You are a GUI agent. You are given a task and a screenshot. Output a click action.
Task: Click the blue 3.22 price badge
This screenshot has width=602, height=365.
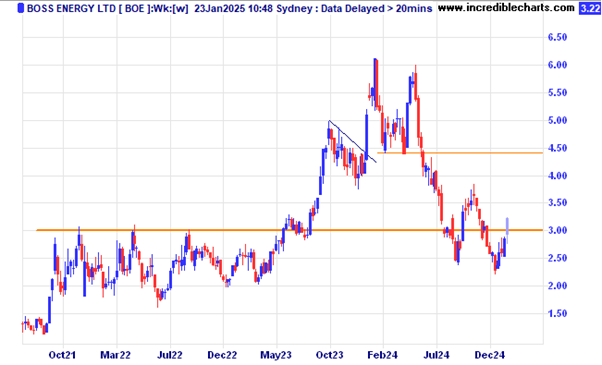(589, 8)
